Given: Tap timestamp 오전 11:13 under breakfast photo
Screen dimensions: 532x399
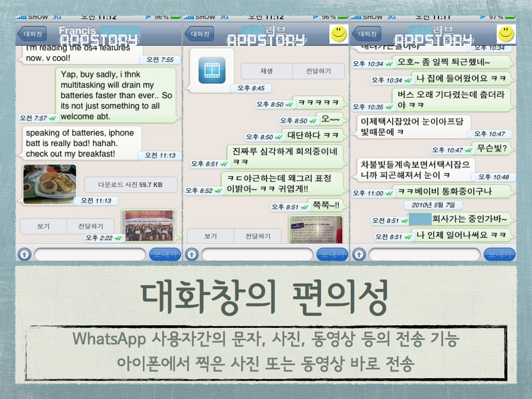Looking at the screenshot, I should (96, 201).
